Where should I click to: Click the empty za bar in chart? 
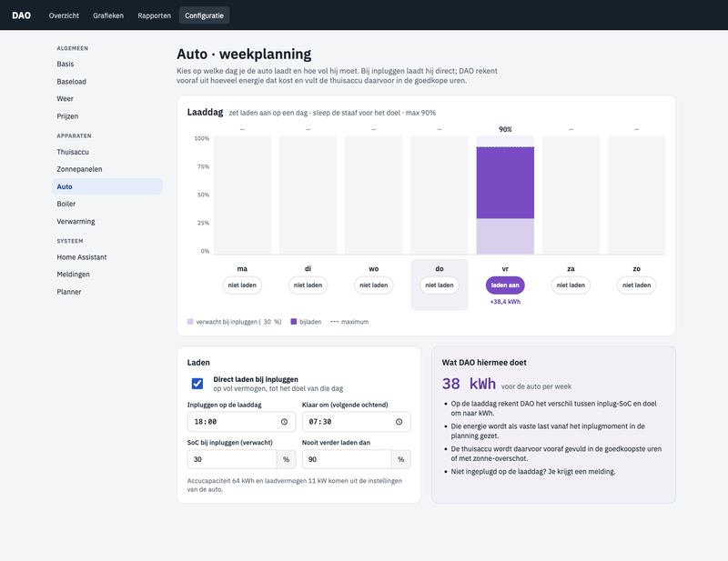(571, 195)
